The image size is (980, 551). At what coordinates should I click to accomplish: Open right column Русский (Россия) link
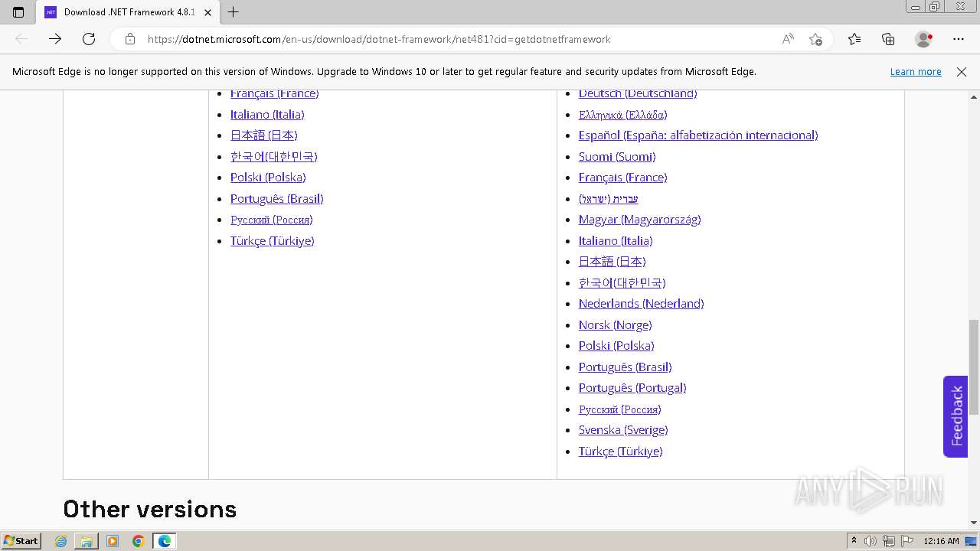[x=619, y=409]
